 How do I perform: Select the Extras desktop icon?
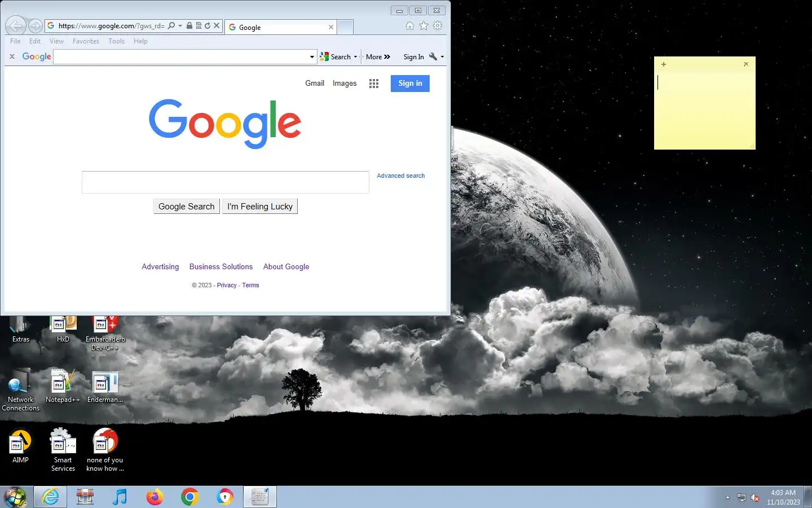pos(21,329)
